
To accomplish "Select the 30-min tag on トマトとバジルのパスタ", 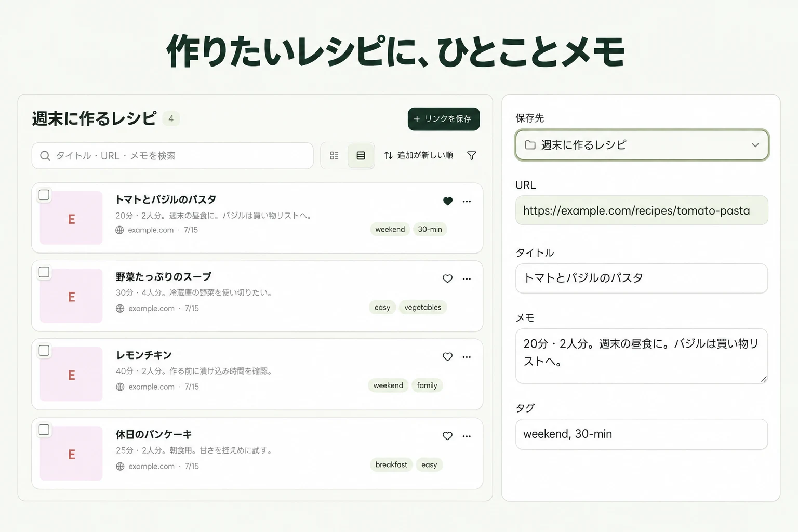I will click(x=430, y=229).
